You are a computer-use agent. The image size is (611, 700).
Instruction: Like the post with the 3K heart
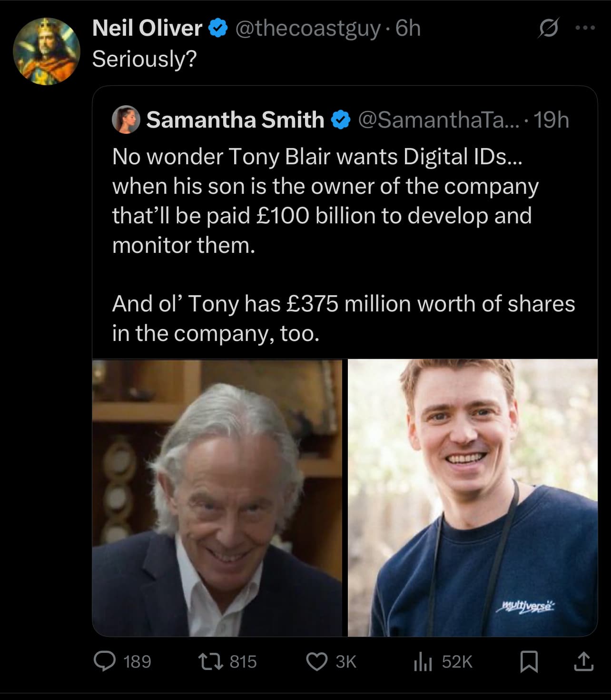tap(316, 661)
